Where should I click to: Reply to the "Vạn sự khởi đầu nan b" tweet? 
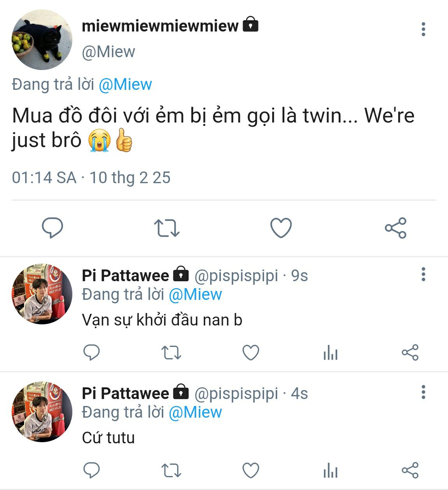pos(92,353)
